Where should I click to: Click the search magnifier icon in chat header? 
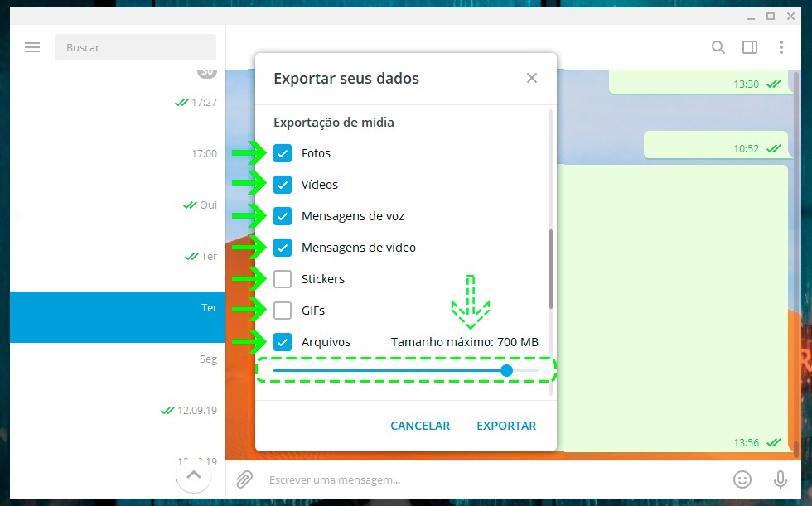pyautogui.click(x=718, y=47)
